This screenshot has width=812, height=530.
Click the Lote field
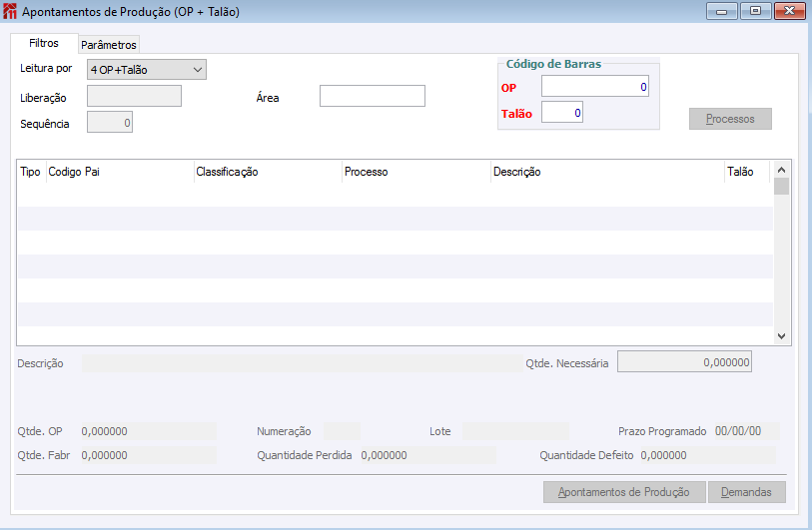coord(515,431)
